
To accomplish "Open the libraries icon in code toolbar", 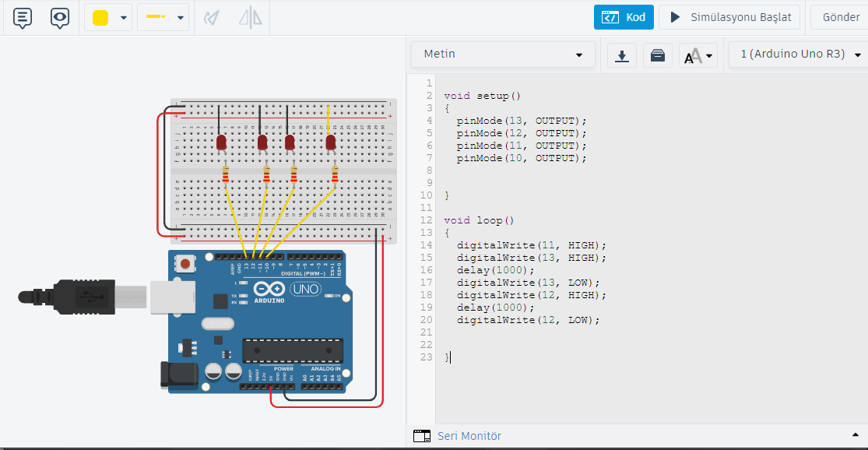I will [x=657, y=55].
